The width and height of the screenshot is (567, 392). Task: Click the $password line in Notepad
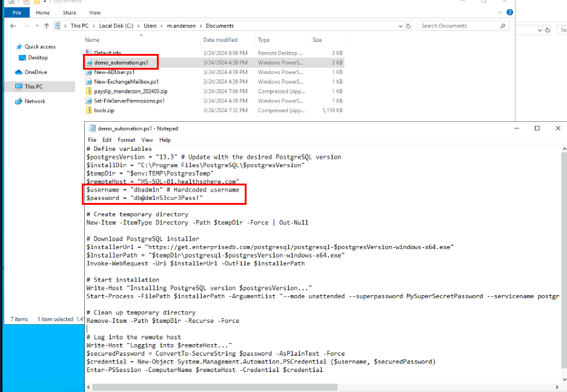pos(145,198)
